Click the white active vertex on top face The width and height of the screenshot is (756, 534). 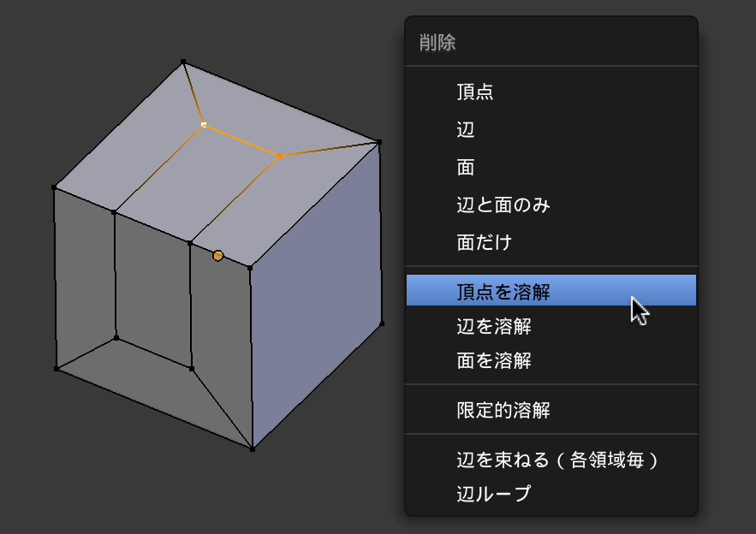(204, 125)
